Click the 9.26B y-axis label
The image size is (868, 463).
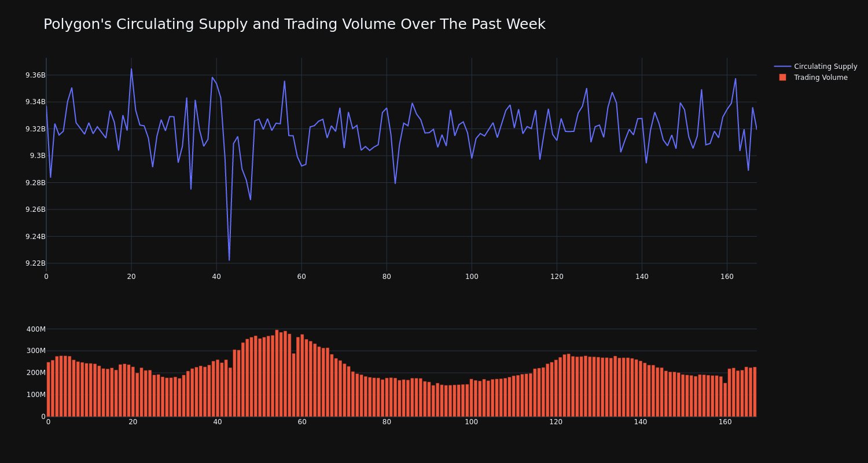tap(35, 210)
